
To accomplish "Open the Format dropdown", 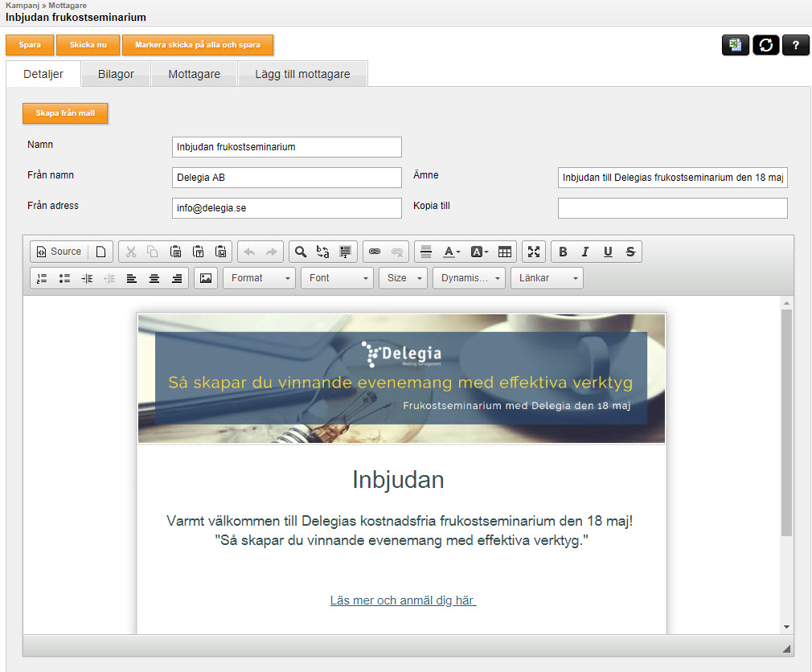I will click(260, 278).
